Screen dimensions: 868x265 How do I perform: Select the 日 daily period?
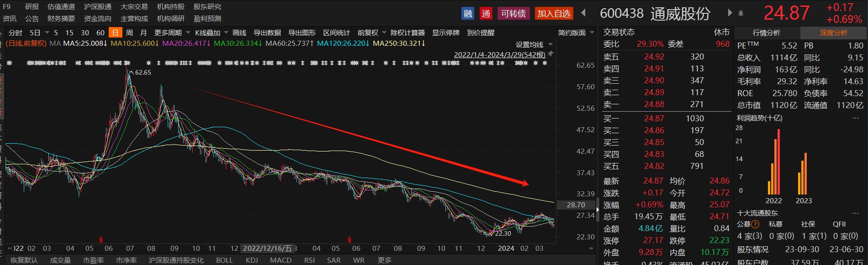pos(115,33)
